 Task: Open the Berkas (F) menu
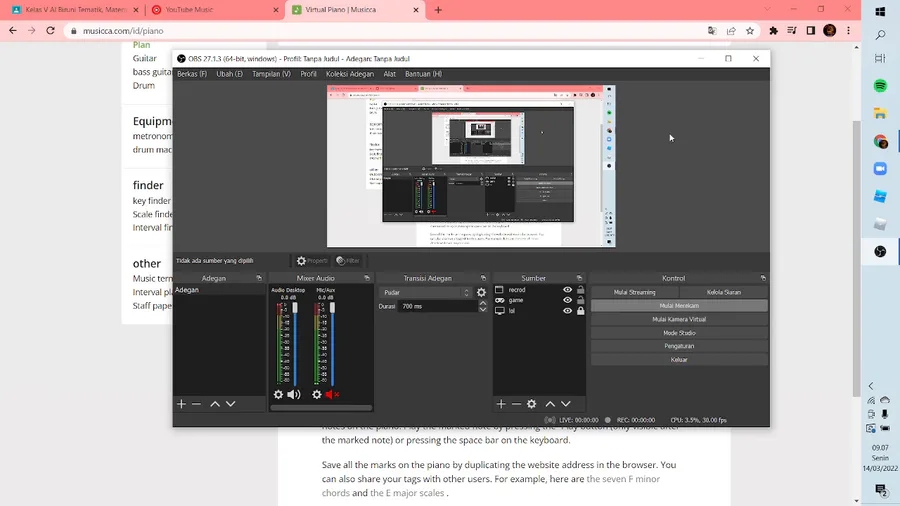[x=192, y=74]
